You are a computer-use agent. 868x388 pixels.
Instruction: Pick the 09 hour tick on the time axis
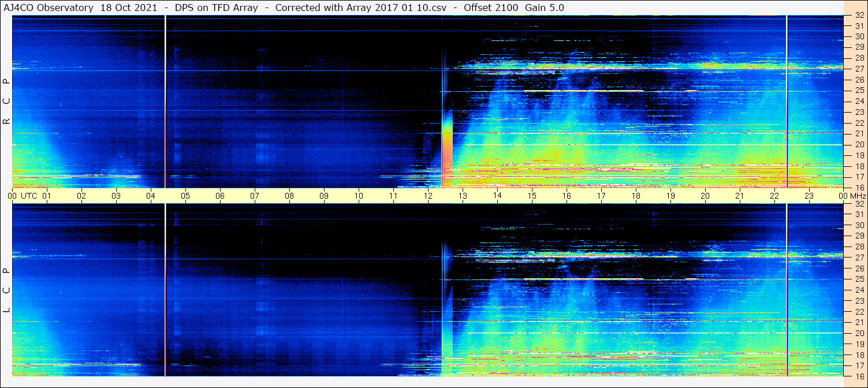point(324,196)
